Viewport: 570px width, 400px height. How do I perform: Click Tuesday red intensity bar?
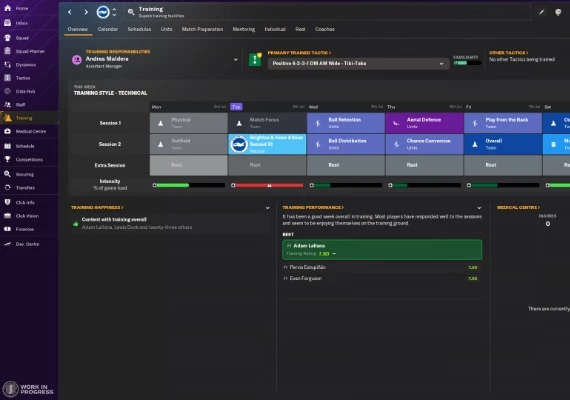[268, 185]
